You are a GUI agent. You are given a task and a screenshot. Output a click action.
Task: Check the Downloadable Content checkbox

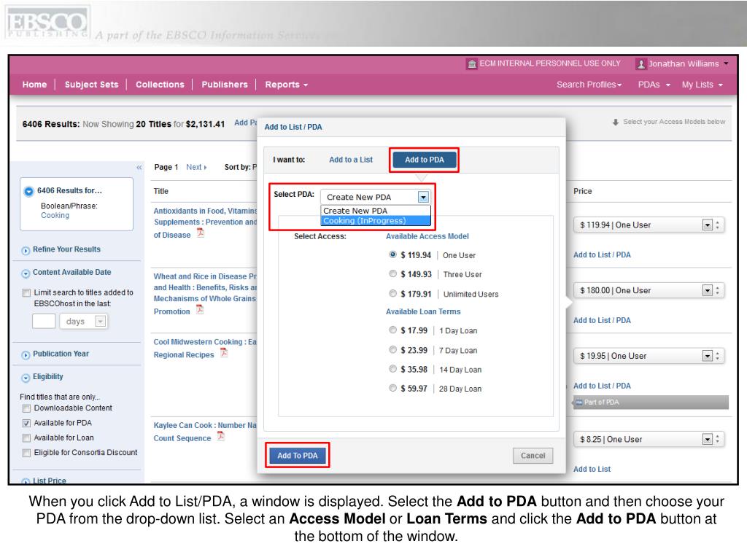pos(27,408)
